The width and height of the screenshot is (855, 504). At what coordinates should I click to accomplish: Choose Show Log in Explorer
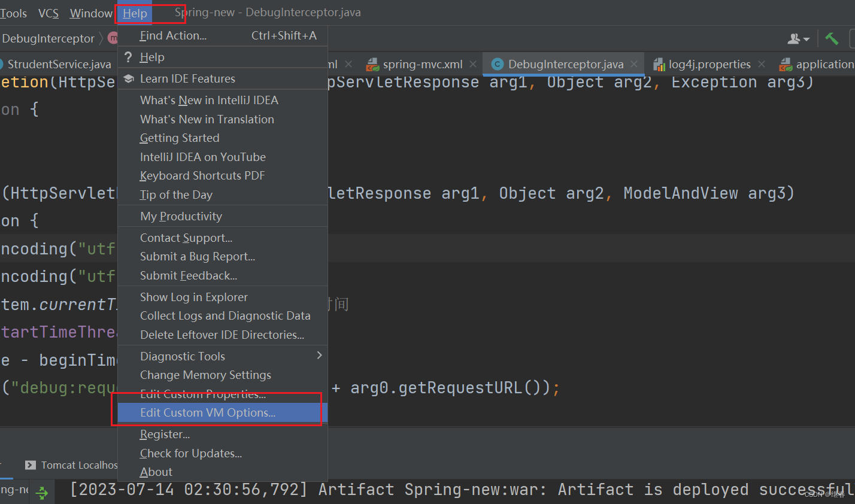(x=223, y=297)
